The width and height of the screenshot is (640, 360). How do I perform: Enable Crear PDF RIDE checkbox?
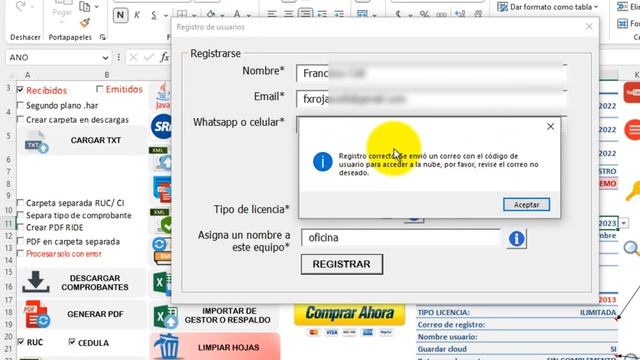pos(20,227)
